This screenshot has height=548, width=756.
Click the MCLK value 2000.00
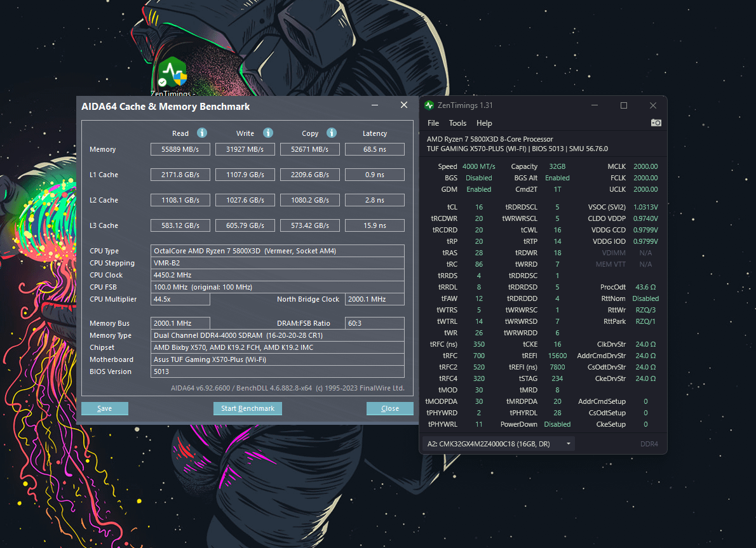click(x=645, y=166)
